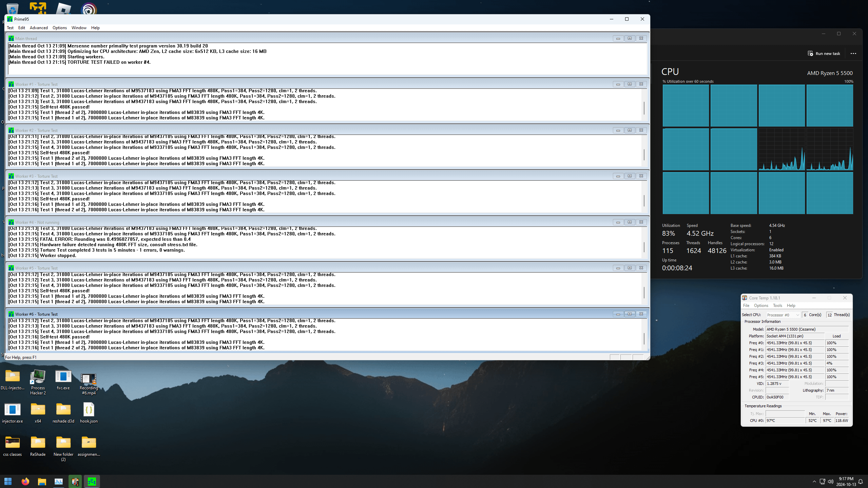Close the Worker #6 sub-window
Image resolution: width=868 pixels, height=488 pixels.
(641, 314)
